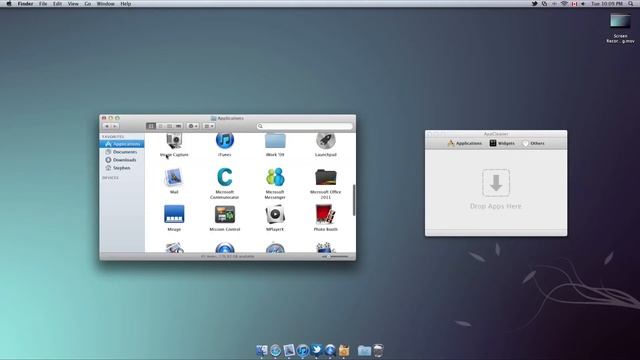Open the Trash in Dock
Image resolution: width=640 pixels, height=360 pixels.
378,350
